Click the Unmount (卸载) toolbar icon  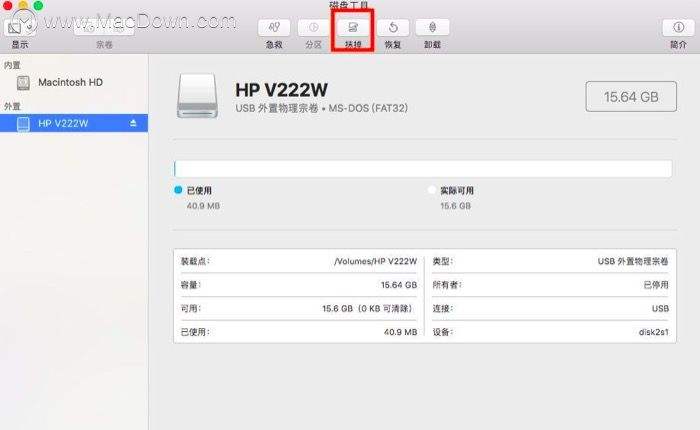(x=432, y=28)
